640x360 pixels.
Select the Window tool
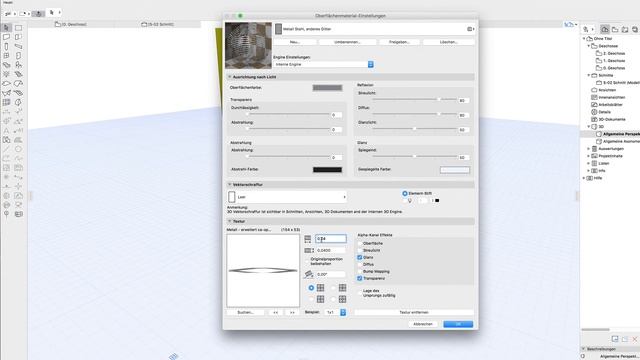(7, 56)
